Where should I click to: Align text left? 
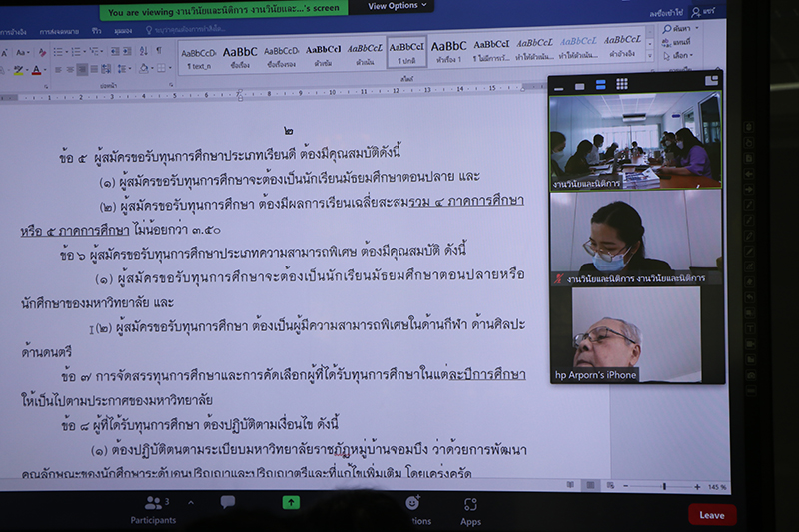pos(58,70)
